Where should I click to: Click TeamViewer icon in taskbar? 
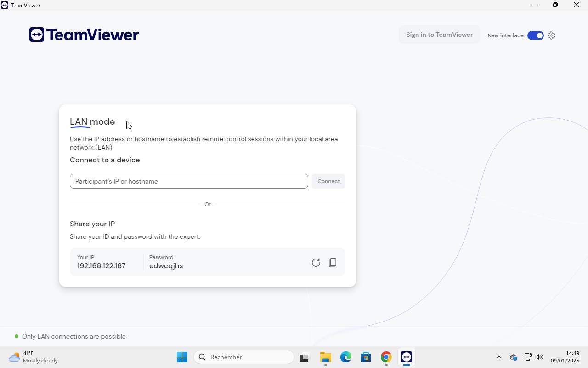407,357
